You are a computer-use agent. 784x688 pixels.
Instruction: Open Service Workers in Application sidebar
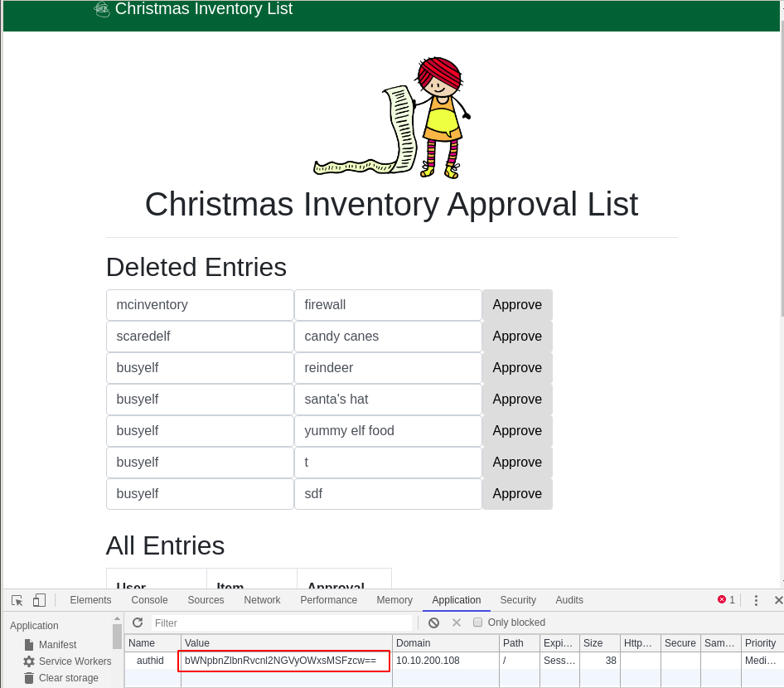[75, 661]
